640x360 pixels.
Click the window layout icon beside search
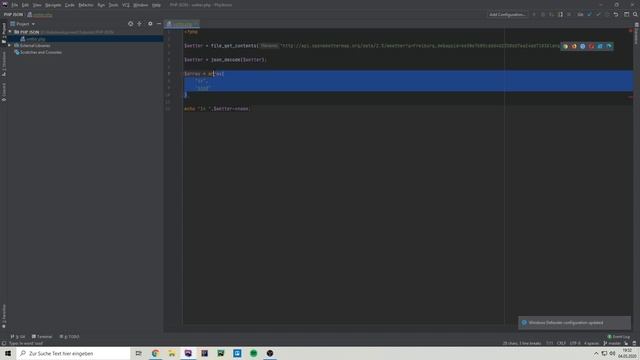coord(627,14)
